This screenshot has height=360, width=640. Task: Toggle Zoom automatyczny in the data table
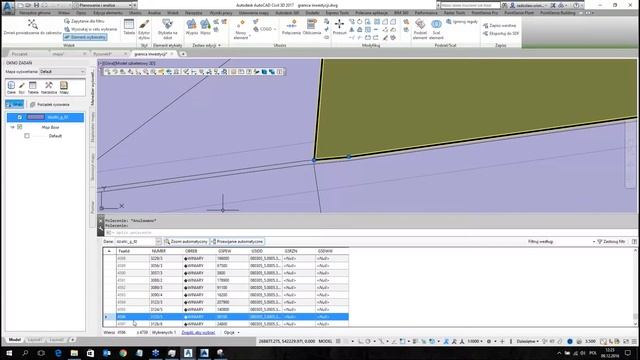click(x=186, y=242)
